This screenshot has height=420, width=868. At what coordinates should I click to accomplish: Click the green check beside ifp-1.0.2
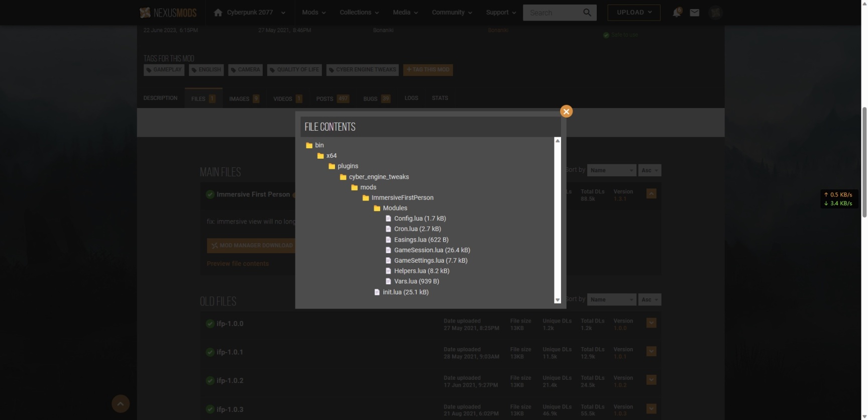(210, 381)
